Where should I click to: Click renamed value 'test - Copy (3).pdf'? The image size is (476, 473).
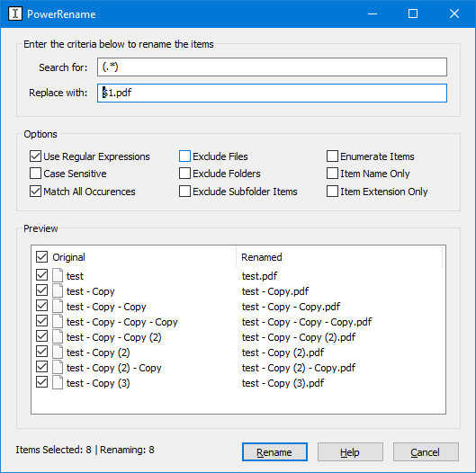coord(283,383)
